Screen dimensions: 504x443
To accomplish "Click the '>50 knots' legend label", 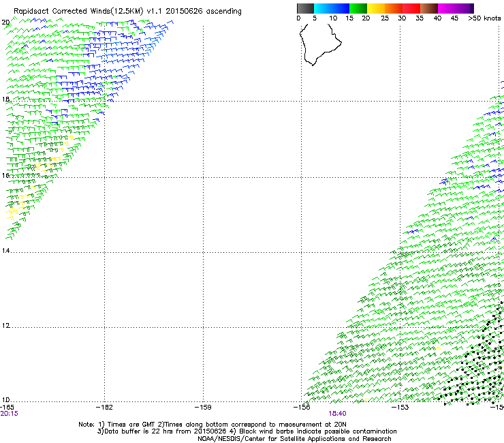I will pyautogui.click(x=484, y=18).
